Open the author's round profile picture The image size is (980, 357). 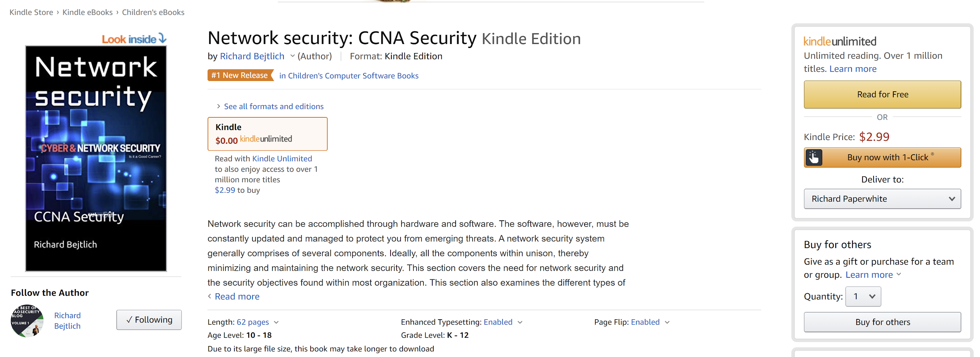pyautogui.click(x=27, y=321)
